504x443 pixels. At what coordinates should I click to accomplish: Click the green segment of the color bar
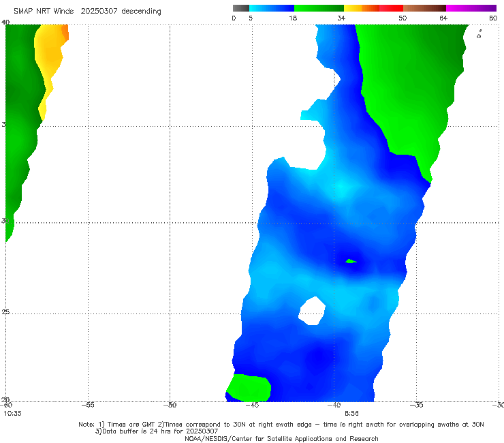click(x=319, y=8)
